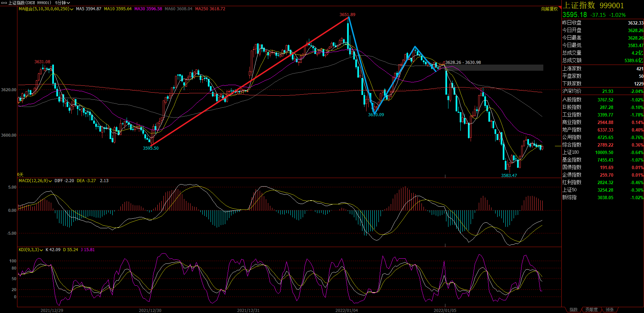The image size is (644, 313).
Task: Select the 工业指数 row
Action: click(603, 115)
